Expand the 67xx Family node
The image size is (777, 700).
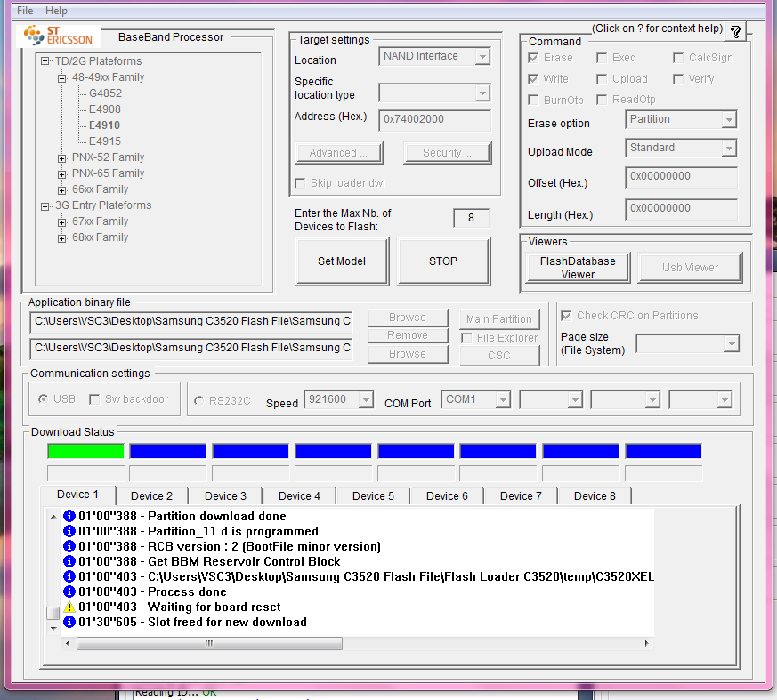(62, 221)
